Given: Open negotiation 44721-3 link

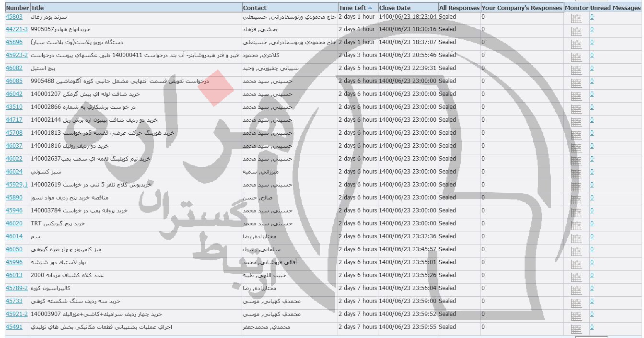Looking at the screenshot, I should tap(16, 30).
